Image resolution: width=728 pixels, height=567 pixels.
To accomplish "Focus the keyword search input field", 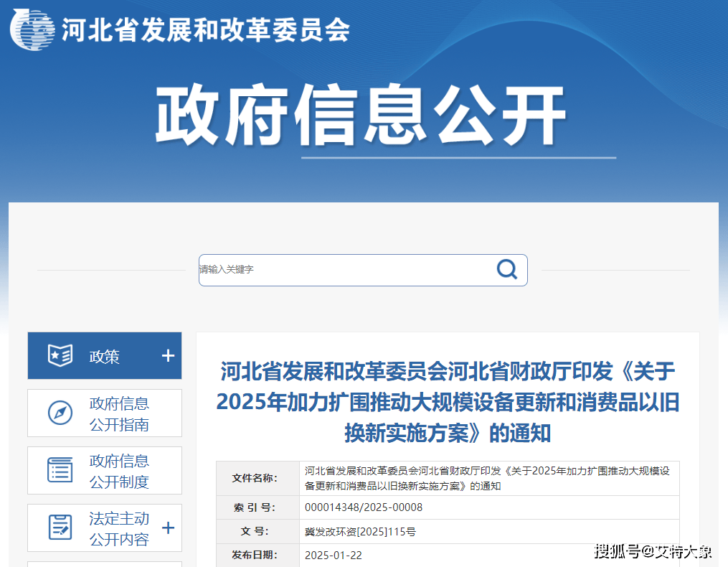I will [x=363, y=270].
